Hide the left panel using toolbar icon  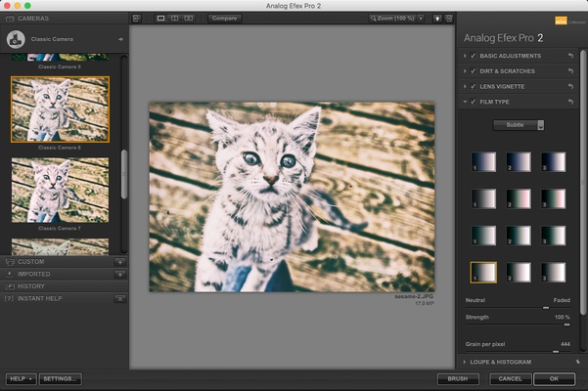(x=136, y=18)
